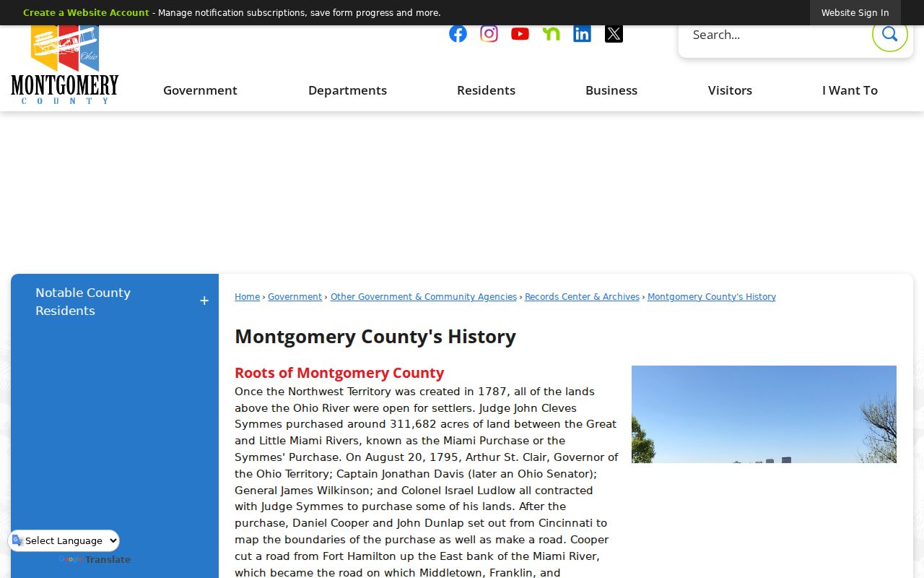The height and width of the screenshot is (578, 924).
Task: Open the Government menu
Action: [x=200, y=90]
